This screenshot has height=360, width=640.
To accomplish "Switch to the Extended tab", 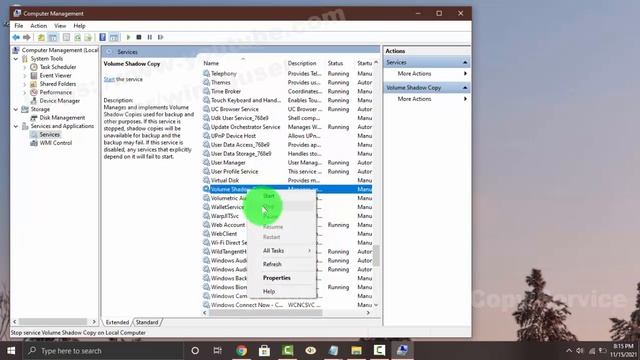I will (117, 322).
